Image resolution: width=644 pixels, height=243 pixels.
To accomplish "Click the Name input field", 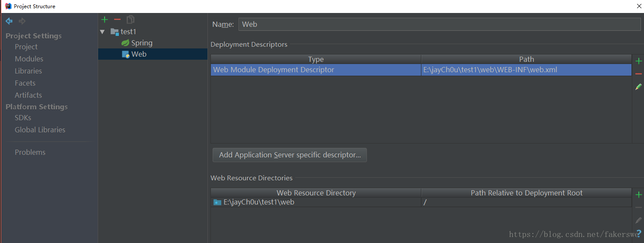I will pos(439,24).
